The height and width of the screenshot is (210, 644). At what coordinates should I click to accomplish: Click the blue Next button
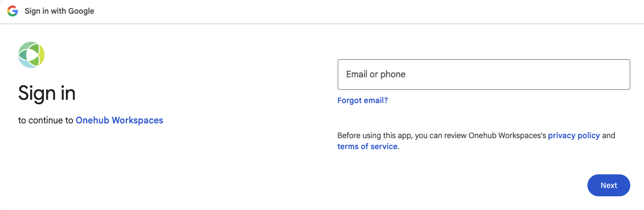pos(609,185)
